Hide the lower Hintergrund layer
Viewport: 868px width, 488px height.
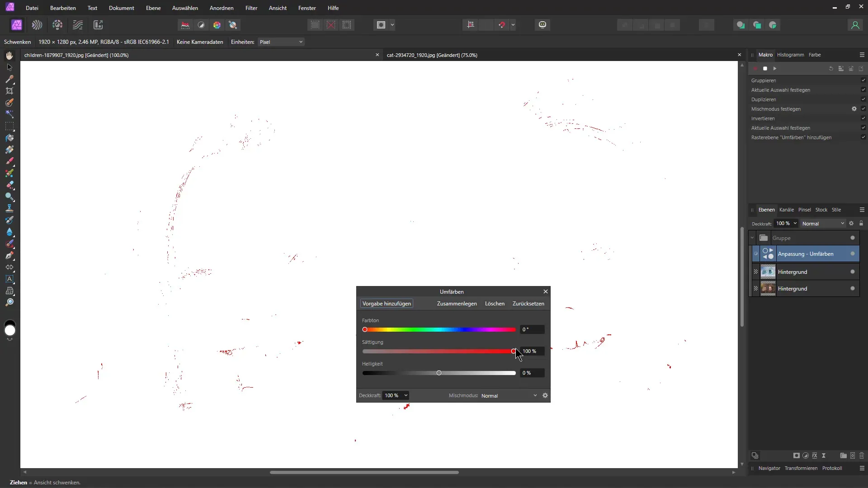(853, 289)
